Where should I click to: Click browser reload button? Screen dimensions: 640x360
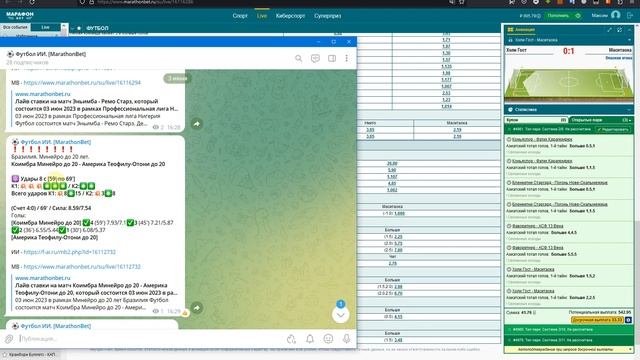(32, 2)
